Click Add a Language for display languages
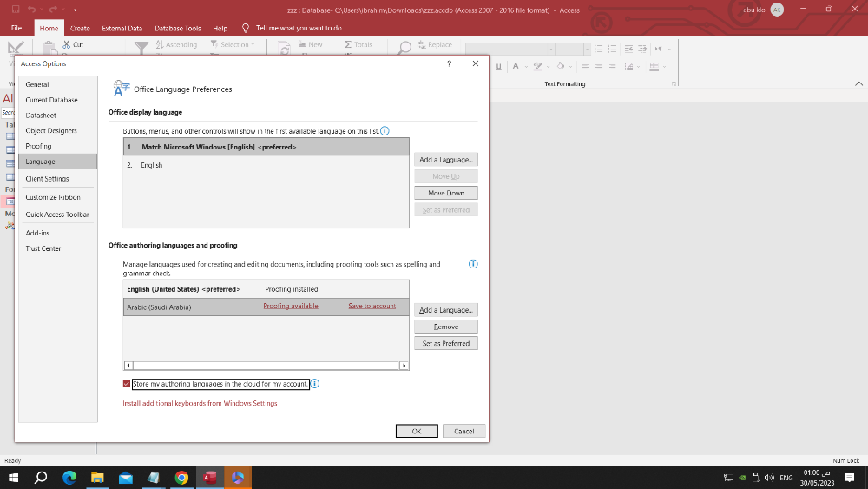 445,160
